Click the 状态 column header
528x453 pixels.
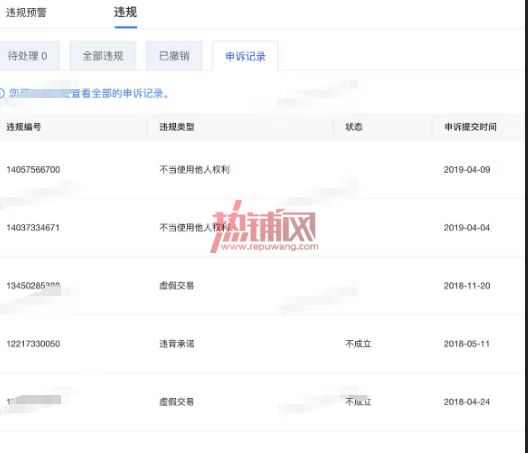[354, 127]
